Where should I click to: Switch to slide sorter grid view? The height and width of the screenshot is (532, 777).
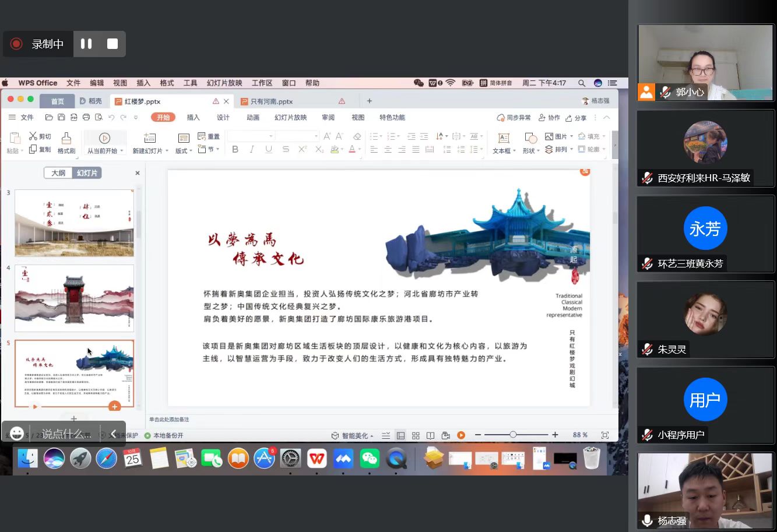416,435
